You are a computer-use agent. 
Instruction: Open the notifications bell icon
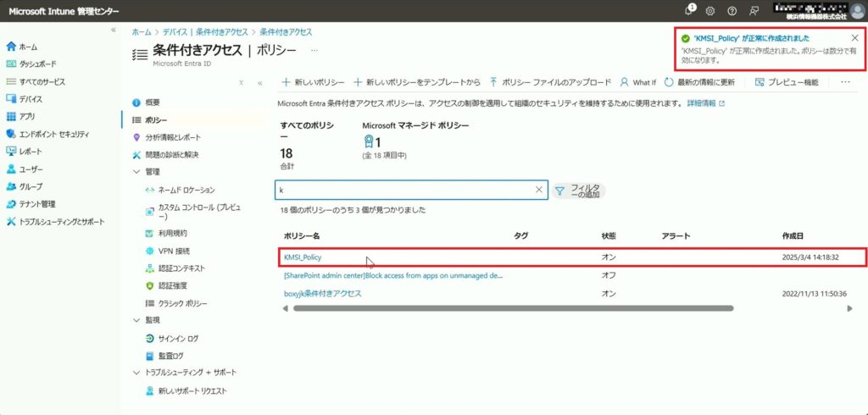pos(689,10)
